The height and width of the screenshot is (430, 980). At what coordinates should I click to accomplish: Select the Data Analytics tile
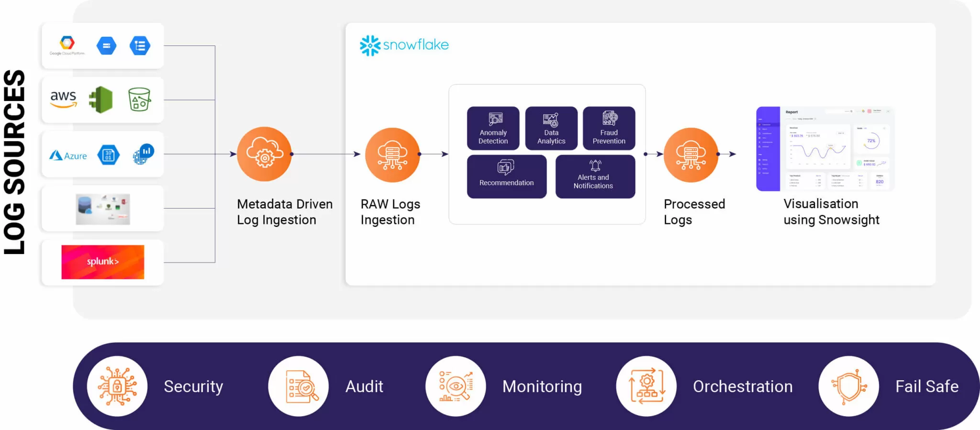pyautogui.click(x=551, y=128)
